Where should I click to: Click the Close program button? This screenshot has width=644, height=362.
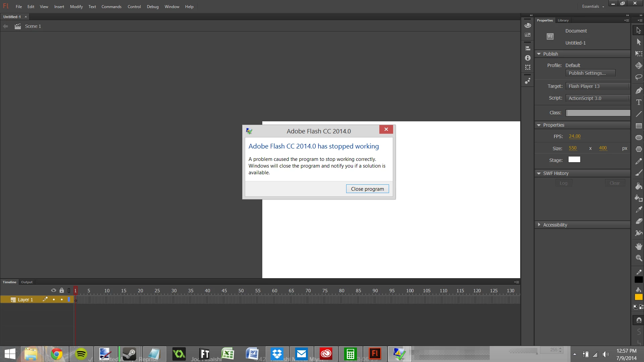(367, 189)
